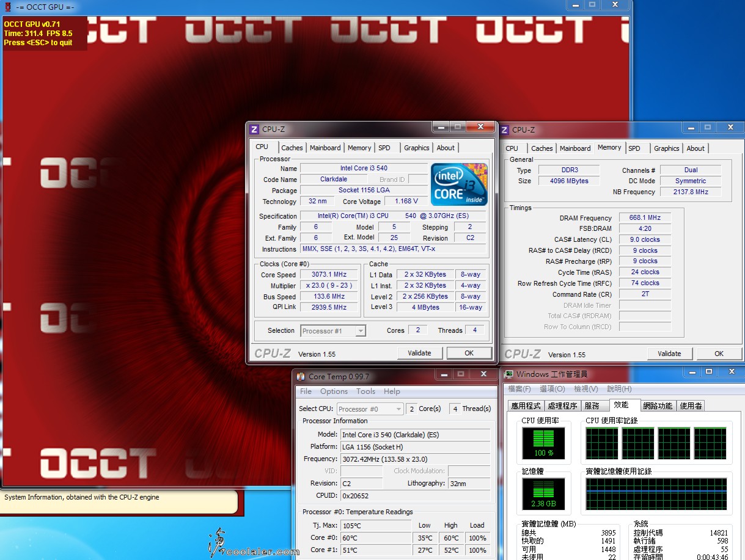The image size is (745, 560).
Task: Click the Name field 'Intel Core i3 540'
Action: 364,169
